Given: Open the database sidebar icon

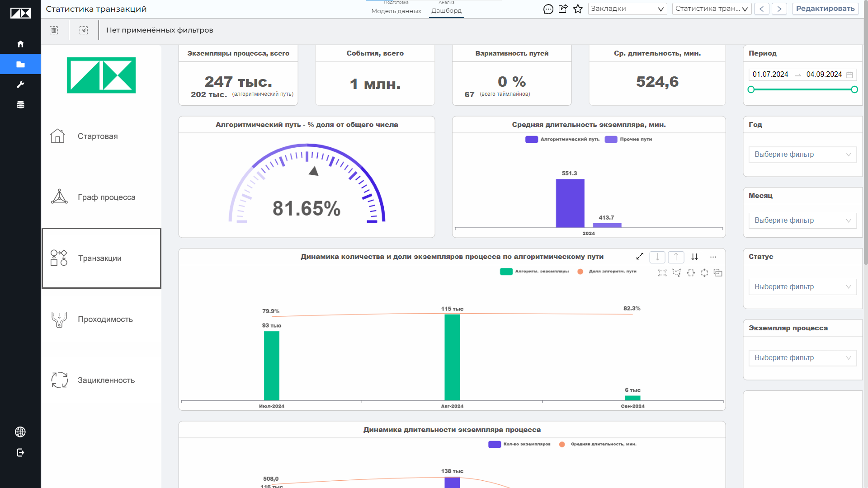Looking at the screenshot, I should point(20,105).
